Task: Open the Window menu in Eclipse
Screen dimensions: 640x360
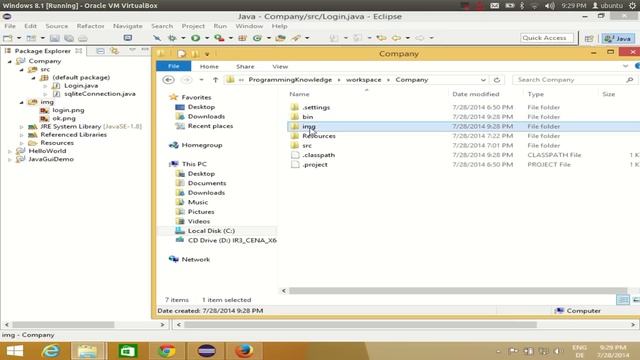Action: click(249, 26)
